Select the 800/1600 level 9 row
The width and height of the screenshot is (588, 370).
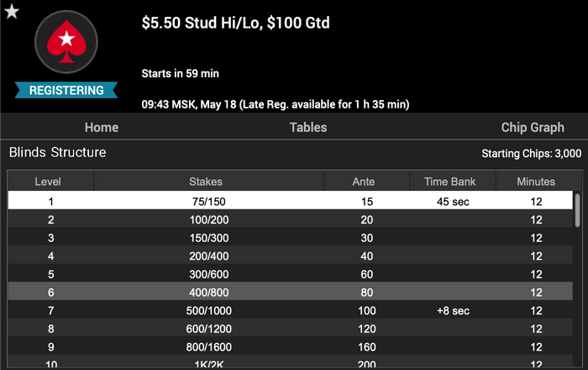[291, 346]
